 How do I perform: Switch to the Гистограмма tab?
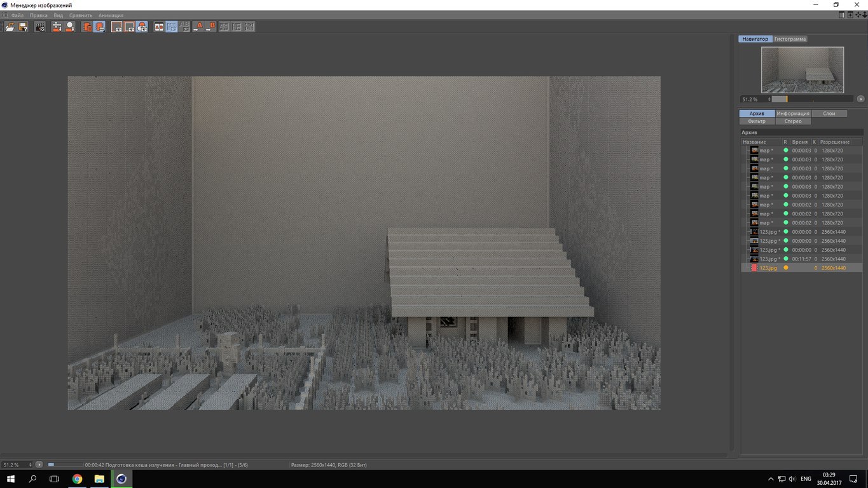(790, 39)
